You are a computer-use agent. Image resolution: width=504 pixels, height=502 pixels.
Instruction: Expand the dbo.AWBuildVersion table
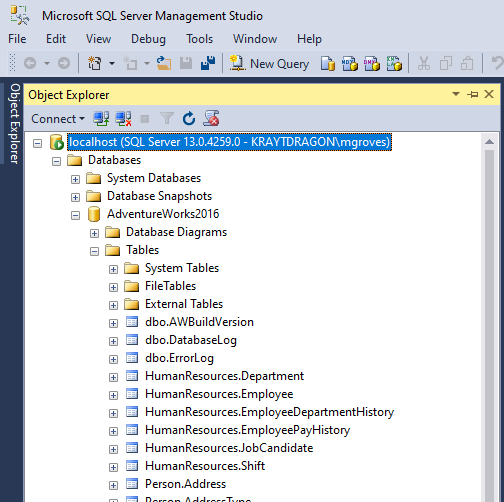pyautogui.click(x=113, y=324)
